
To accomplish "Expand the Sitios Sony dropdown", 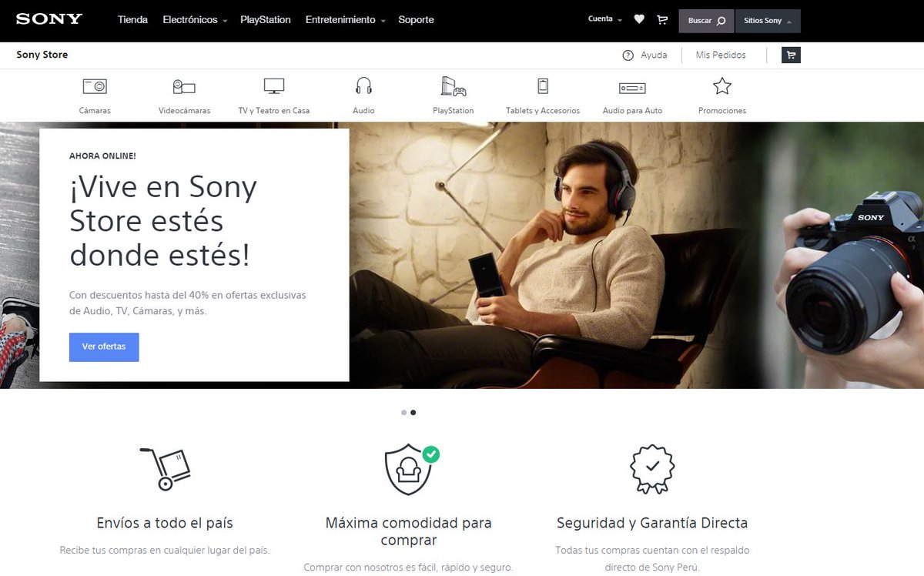I will pos(768,21).
